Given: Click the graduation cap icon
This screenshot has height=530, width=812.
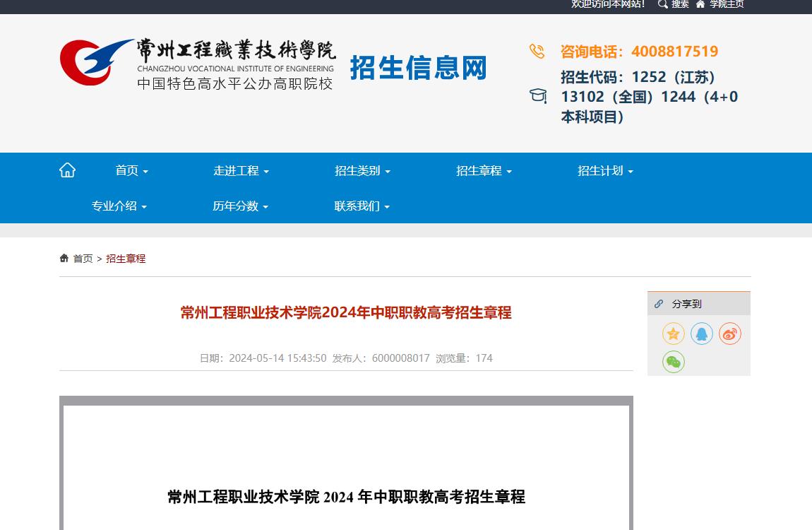Looking at the screenshot, I should [x=538, y=95].
